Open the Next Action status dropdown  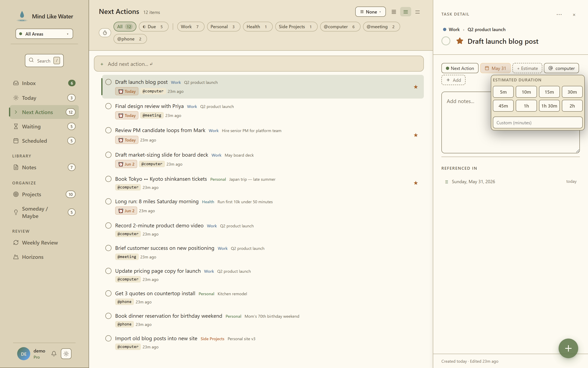460,68
